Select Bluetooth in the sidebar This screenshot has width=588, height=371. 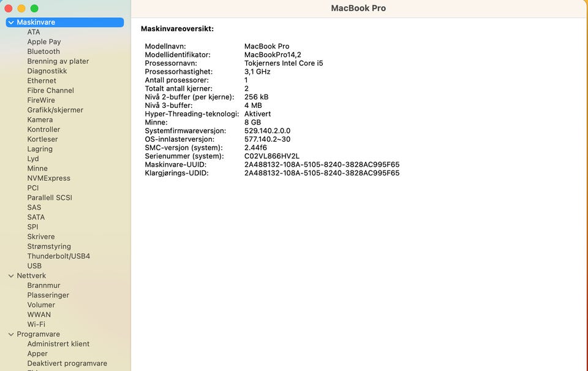click(43, 52)
